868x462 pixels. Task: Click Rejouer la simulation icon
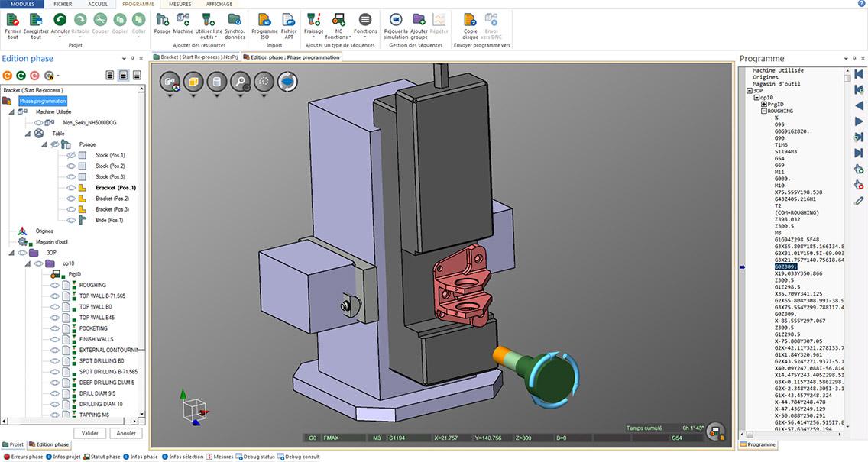click(x=396, y=20)
